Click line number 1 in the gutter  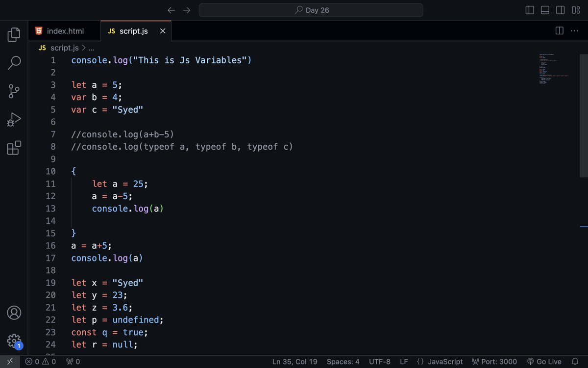point(53,60)
